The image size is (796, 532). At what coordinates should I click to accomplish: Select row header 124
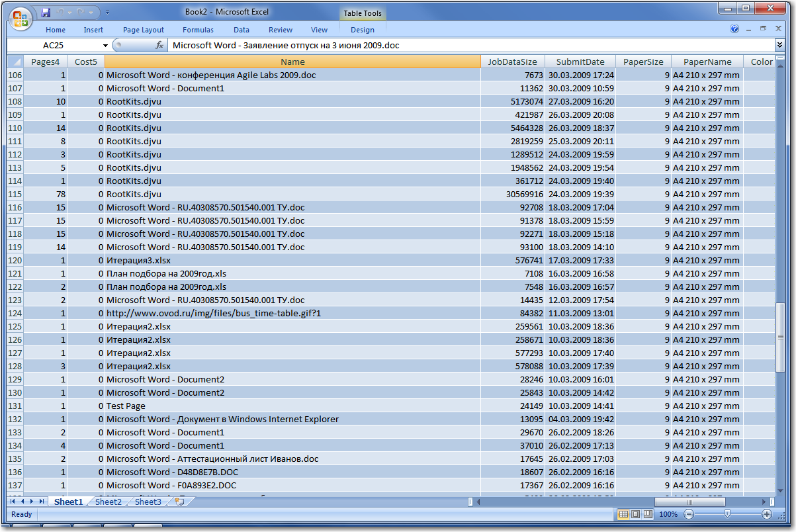coord(15,313)
